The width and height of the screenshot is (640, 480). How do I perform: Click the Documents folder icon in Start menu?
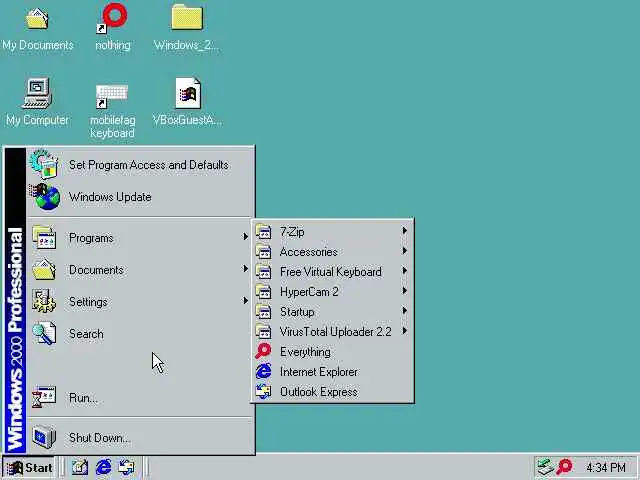[44, 269]
